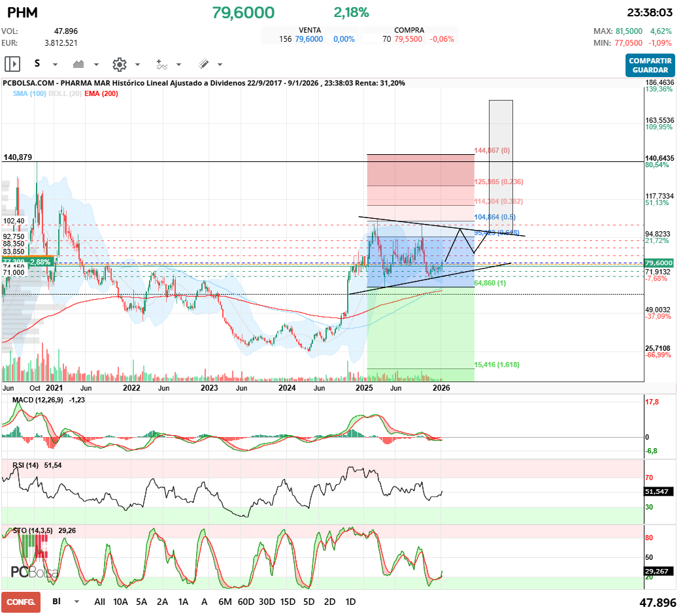Click the 140,879 horizontal line label

click(x=18, y=157)
